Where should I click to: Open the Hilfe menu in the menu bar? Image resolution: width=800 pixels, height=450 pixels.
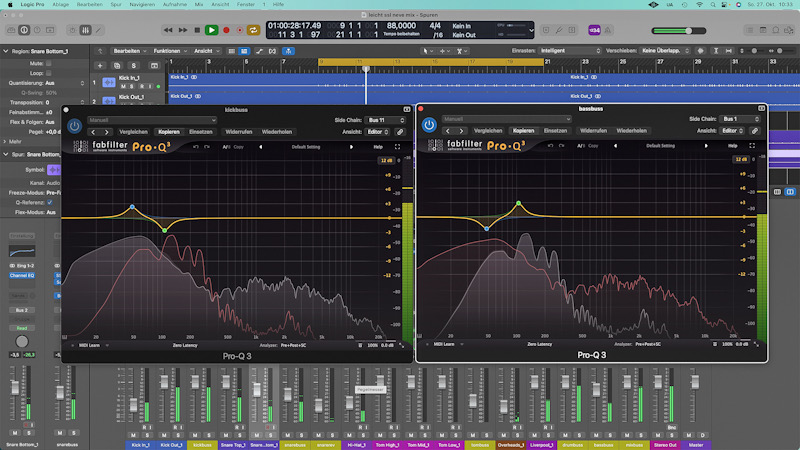coord(278,5)
